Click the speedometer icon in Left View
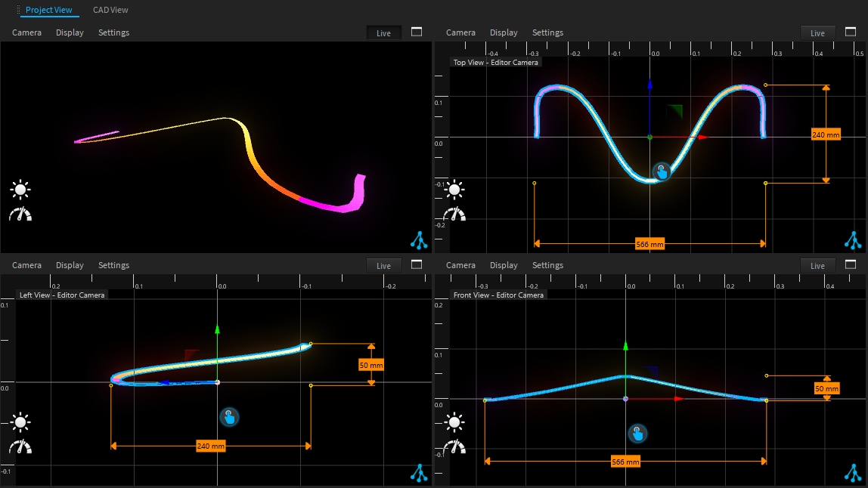Screen dimensions: 868x488 20,446
